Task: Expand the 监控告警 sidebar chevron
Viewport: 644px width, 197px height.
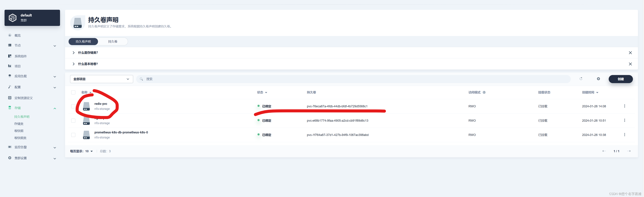Action: click(x=55, y=148)
